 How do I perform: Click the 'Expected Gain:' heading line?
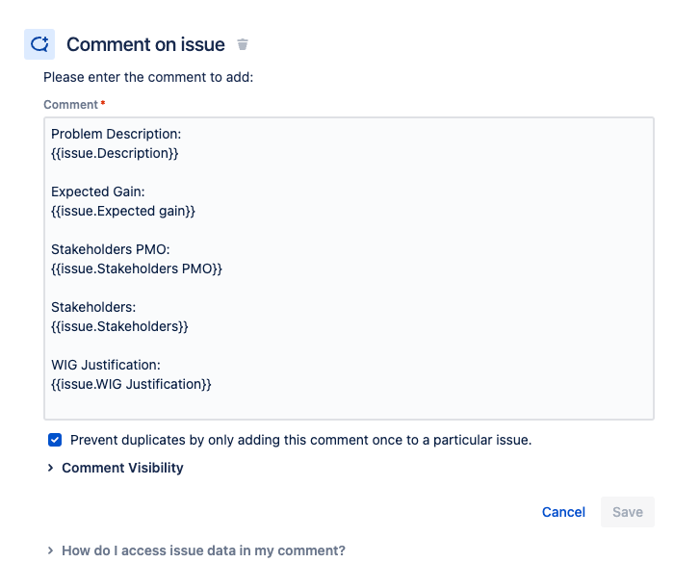98,192
